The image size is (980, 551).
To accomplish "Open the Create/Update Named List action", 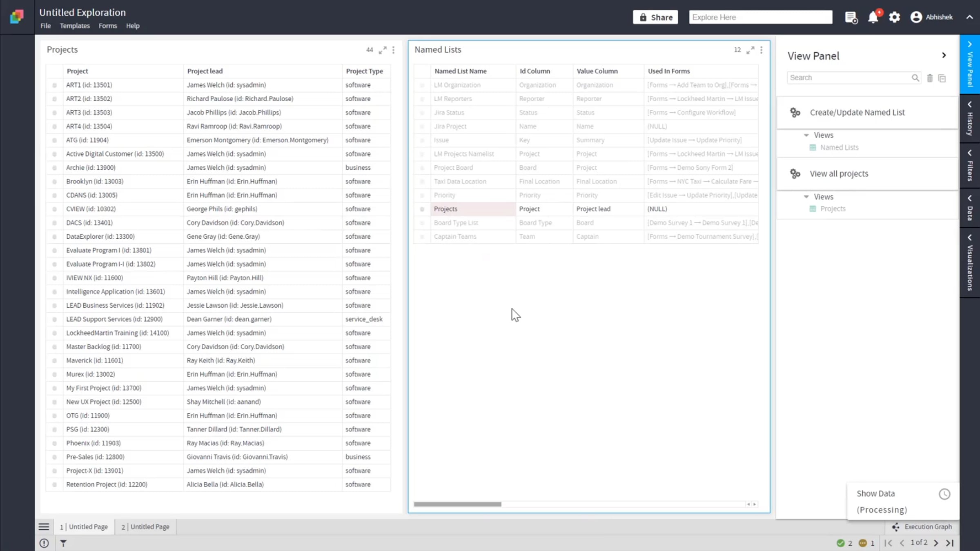I will pos(857,113).
